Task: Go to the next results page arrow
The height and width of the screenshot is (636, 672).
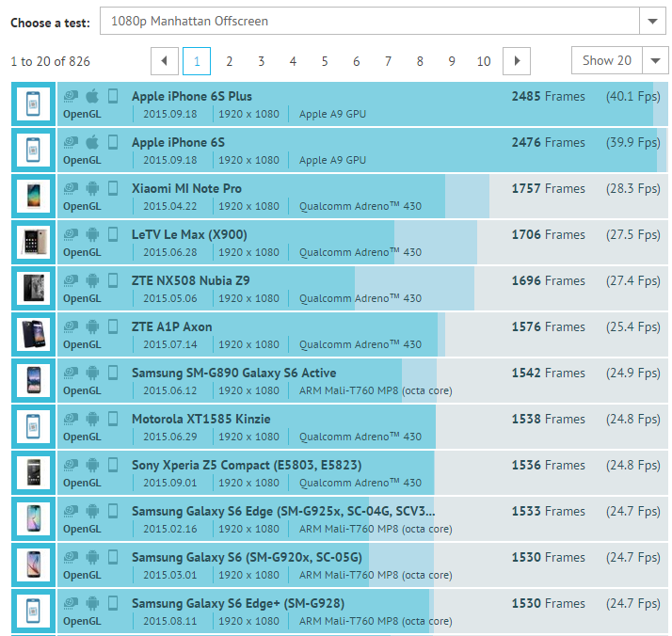Action: point(517,61)
